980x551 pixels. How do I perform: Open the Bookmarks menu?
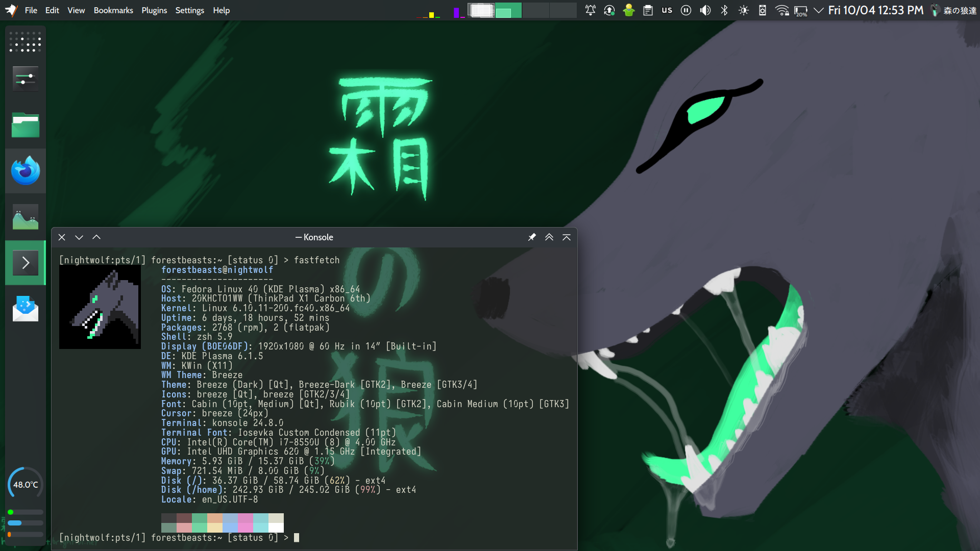click(x=113, y=10)
